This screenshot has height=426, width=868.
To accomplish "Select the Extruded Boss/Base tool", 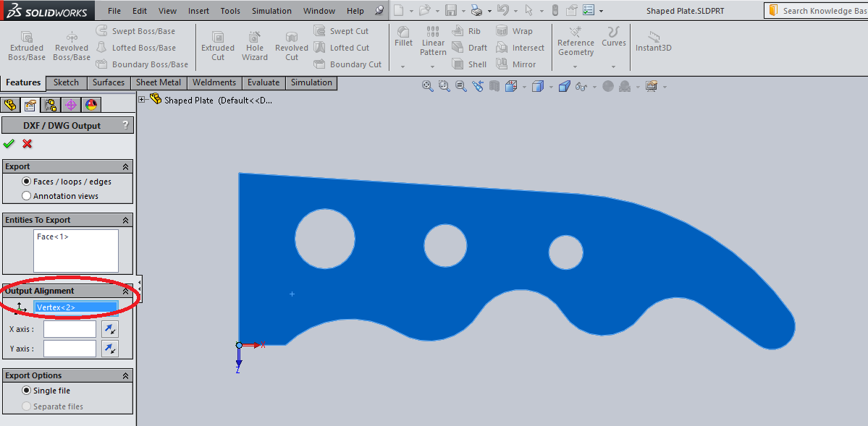I will [x=27, y=46].
